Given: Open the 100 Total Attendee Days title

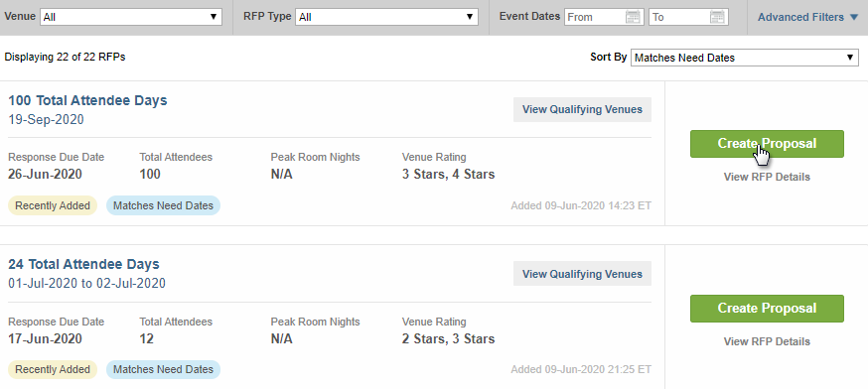Looking at the screenshot, I should [87, 100].
